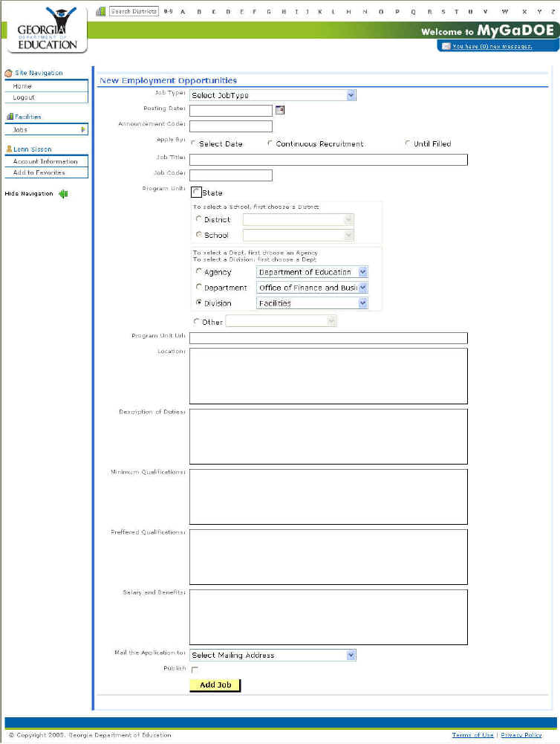
Task: Open the Terms of Use link
Action: pos(473,735)
